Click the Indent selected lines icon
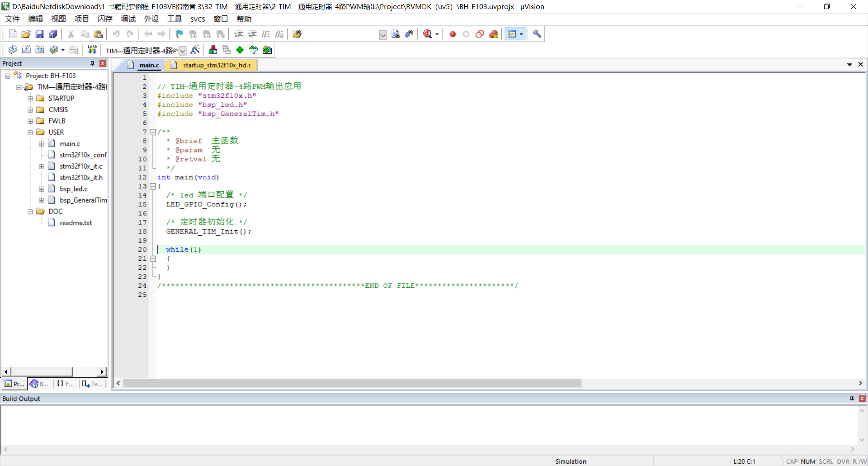868x466 pixels. [239, 34]
